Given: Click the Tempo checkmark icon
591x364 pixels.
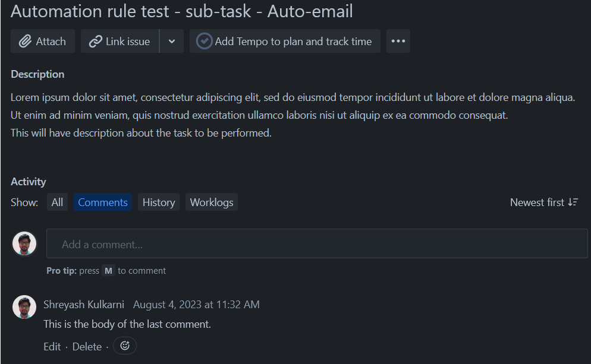Looking at the screenshot, I should pos(204,41).
